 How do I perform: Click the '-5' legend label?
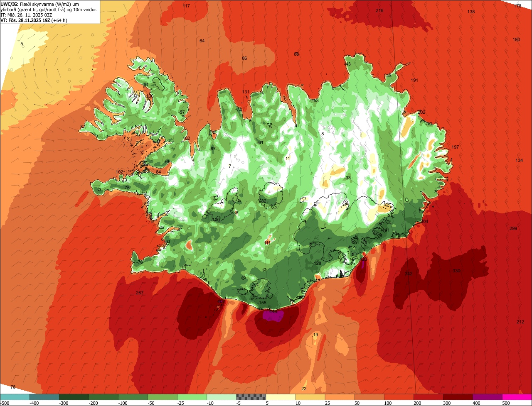point(239,403)
